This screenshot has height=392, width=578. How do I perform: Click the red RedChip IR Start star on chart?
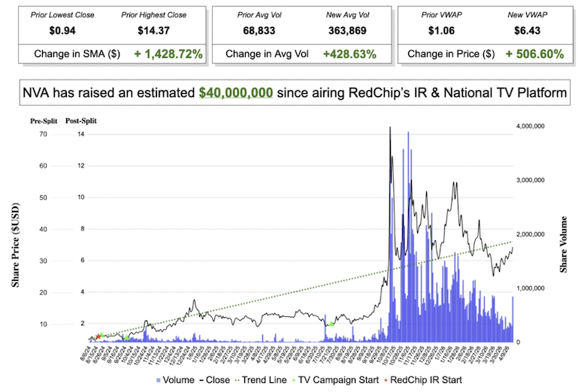point(98,336)
